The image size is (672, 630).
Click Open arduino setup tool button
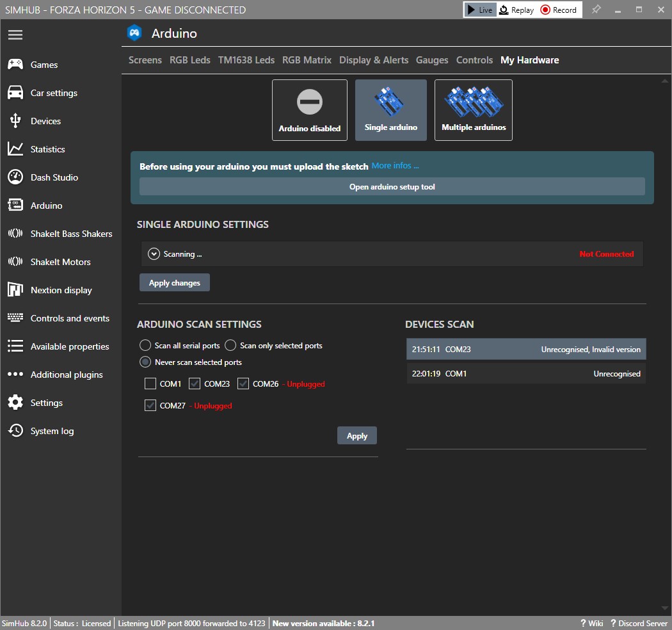click(x=392, y=186)
